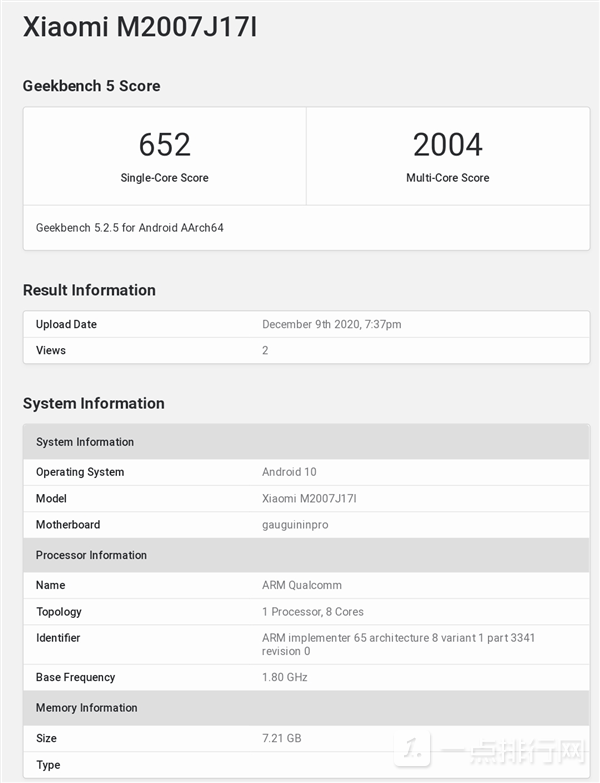Click the 2004 Multi-Core Score value
This screenshot has width=600, height=783.
[x=447, y=145]
